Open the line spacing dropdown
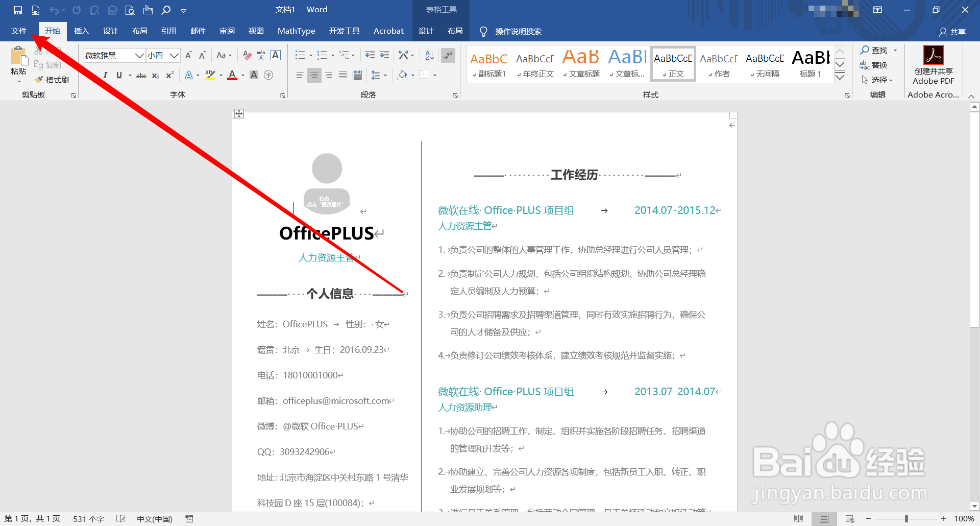This screenshot has width=980, height=526. click(379, 75)
